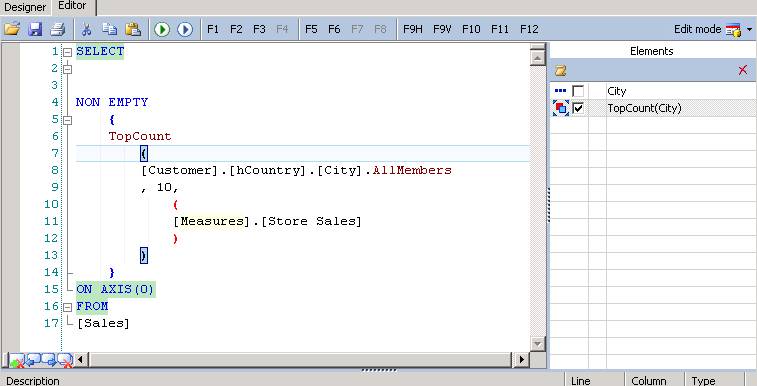This screenshot has height=386, width=757.
Task: Click the bookmark icon with right arrow
Action: pyautogui.click(x=49, y=360)
